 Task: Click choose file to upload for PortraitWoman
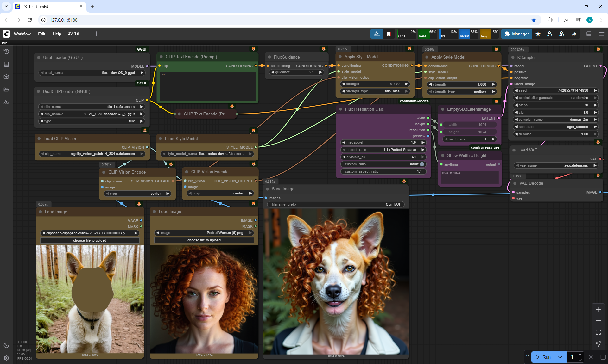(204, 240)
